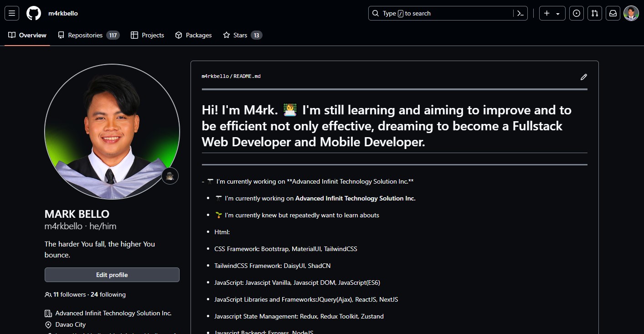The image size is (644, 334).
Task: Open the m4rkbello repository link in README header
Action: 215,77
